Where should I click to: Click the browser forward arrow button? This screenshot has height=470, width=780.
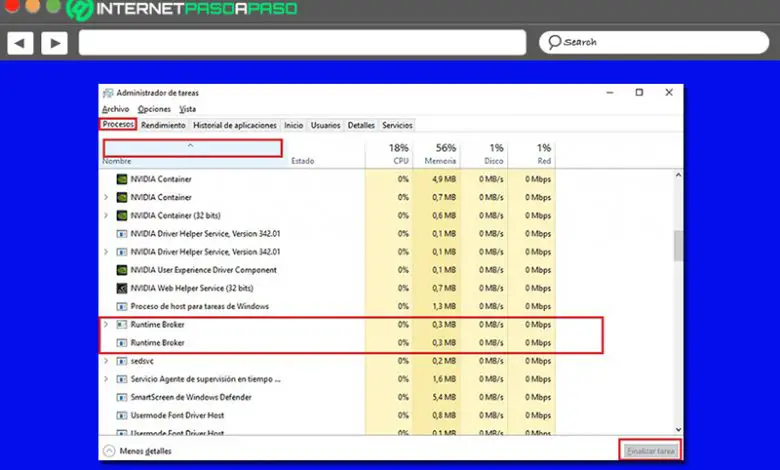pos(55,43)
